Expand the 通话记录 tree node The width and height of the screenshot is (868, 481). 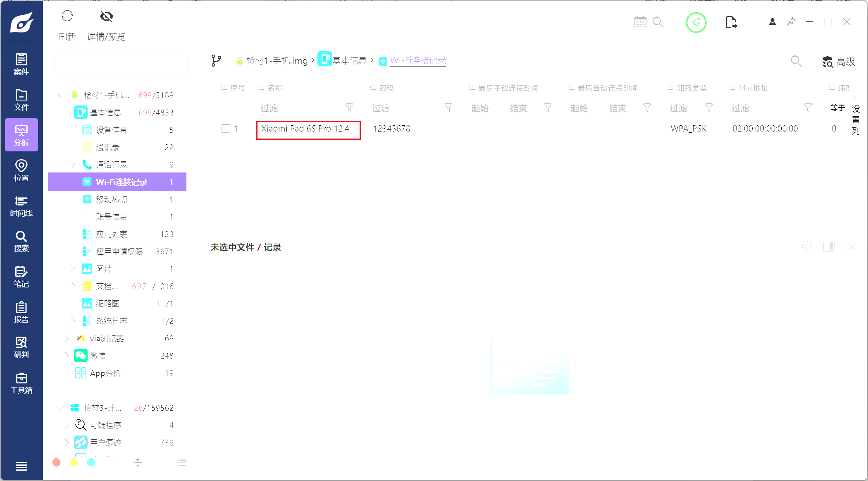73,165
